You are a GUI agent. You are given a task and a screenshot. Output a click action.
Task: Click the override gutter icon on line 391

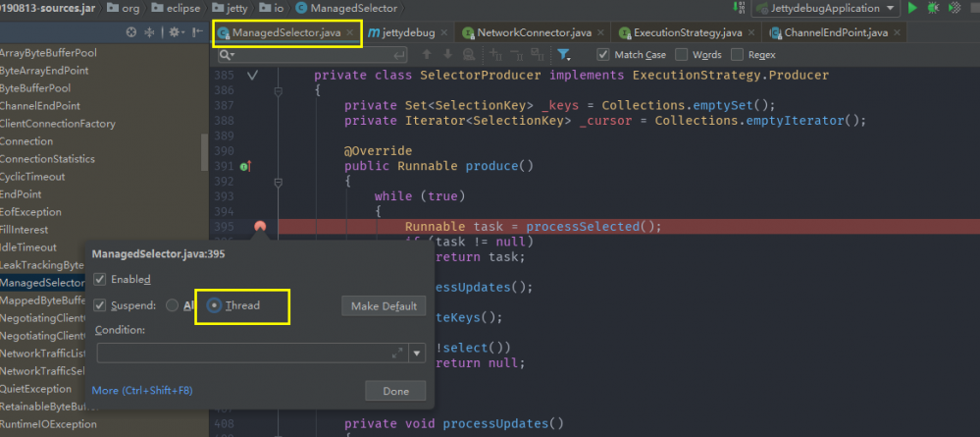[x=244, y=166]
